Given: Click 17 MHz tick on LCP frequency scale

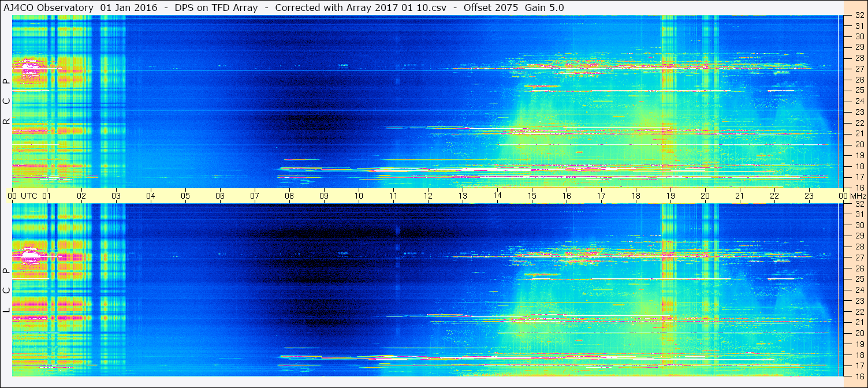Looking at the screenshot, I should (859, 365).
